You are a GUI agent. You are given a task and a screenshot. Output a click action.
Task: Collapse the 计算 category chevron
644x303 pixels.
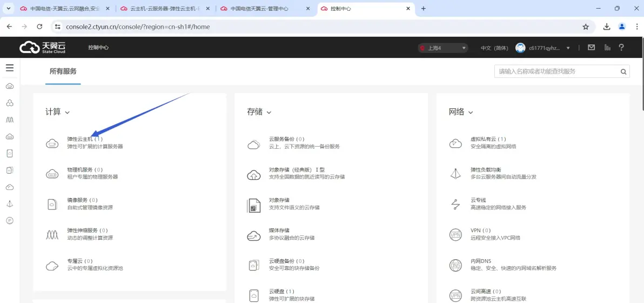coord(68,112)
